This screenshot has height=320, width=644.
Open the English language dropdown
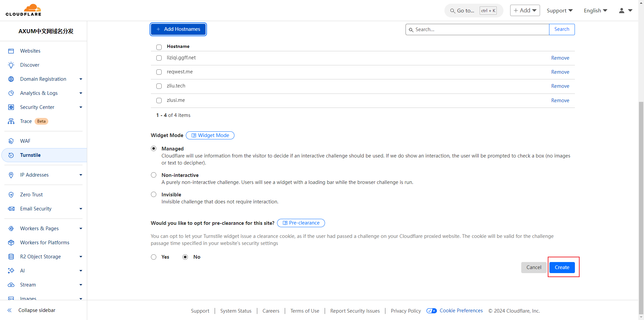(595, 11)
